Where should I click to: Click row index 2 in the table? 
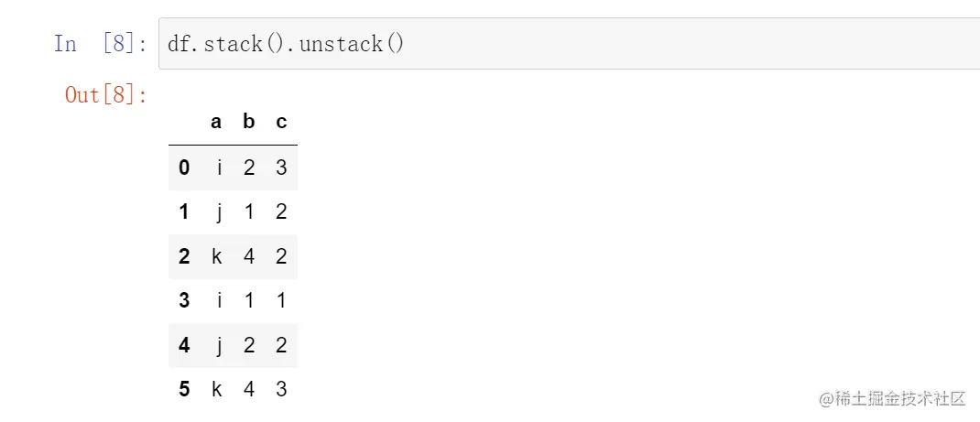184,256
